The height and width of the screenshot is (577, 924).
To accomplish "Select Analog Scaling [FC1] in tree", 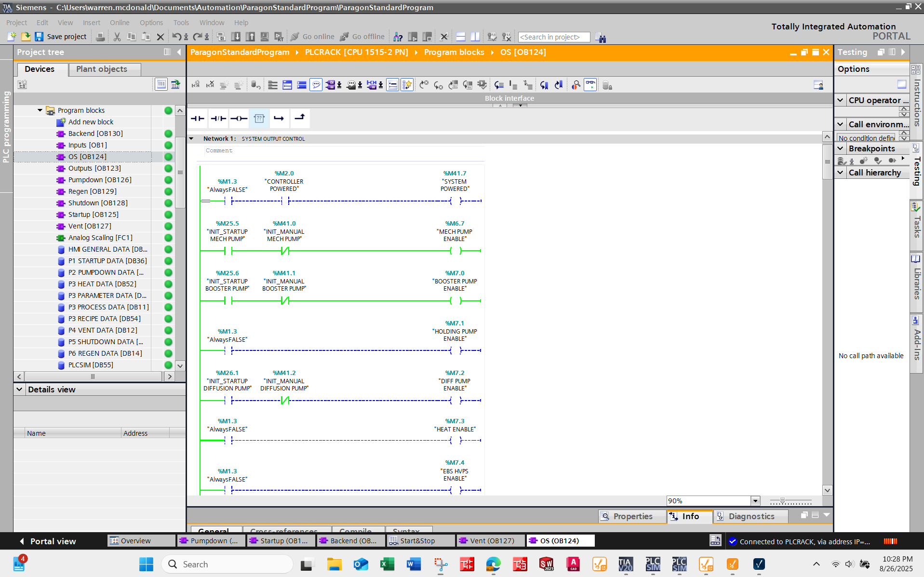I will click(100, 238).
